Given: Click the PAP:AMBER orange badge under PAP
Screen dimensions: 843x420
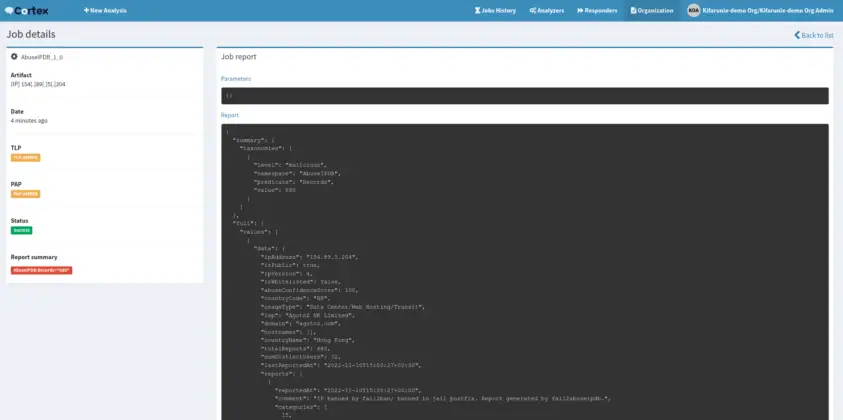Looking at the screenshot, I should (25, 194).
